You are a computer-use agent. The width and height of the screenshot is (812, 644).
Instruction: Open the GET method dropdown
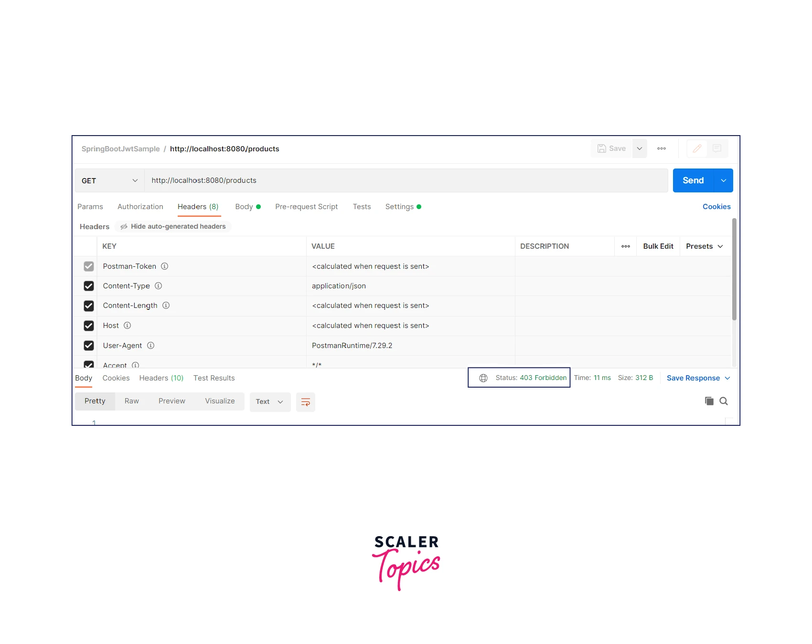[109, 180]
